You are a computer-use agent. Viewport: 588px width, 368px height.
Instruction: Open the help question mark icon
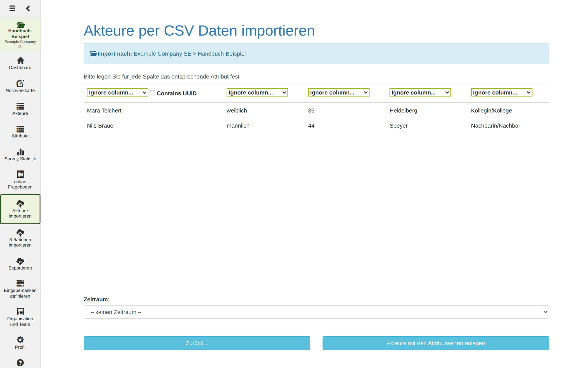[20, 363]
